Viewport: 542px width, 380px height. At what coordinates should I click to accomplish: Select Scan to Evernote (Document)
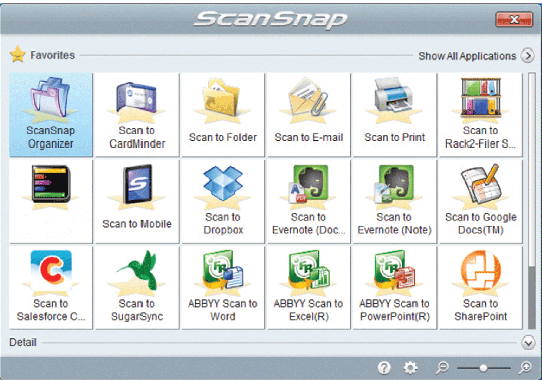(x=309, y=201)
